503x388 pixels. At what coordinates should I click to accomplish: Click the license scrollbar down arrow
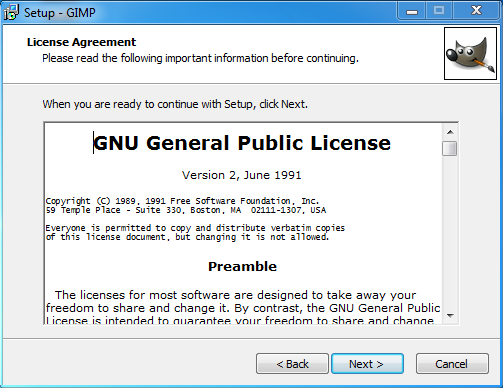coord(450,315)
